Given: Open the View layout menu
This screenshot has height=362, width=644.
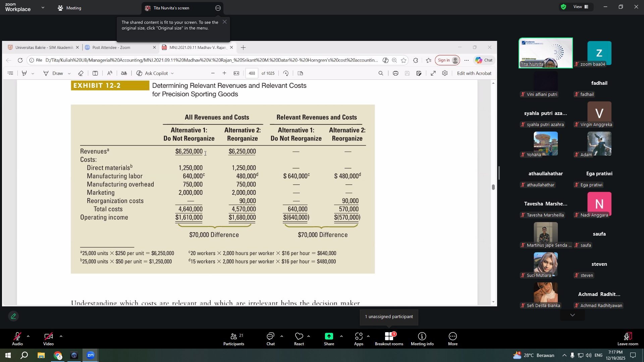Looking at the screenshot, I should tap(581, 7).
